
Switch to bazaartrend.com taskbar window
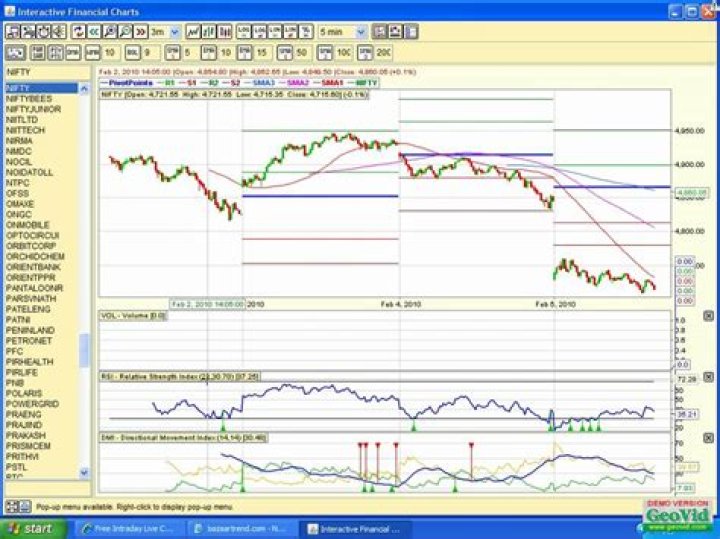[x=242, y=529]
